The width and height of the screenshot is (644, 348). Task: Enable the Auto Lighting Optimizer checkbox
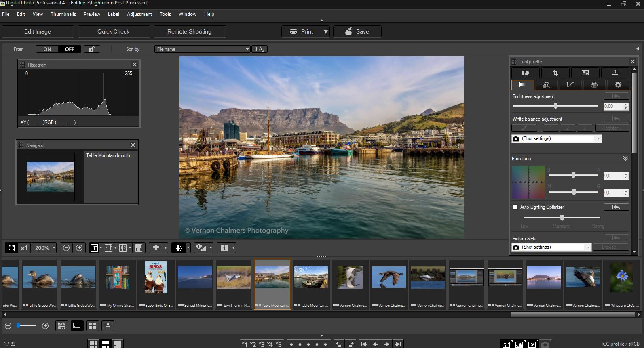coord(515,207)
